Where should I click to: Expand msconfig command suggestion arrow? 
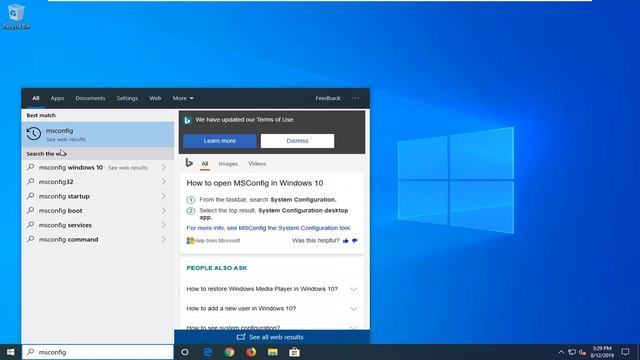[163, 239]
